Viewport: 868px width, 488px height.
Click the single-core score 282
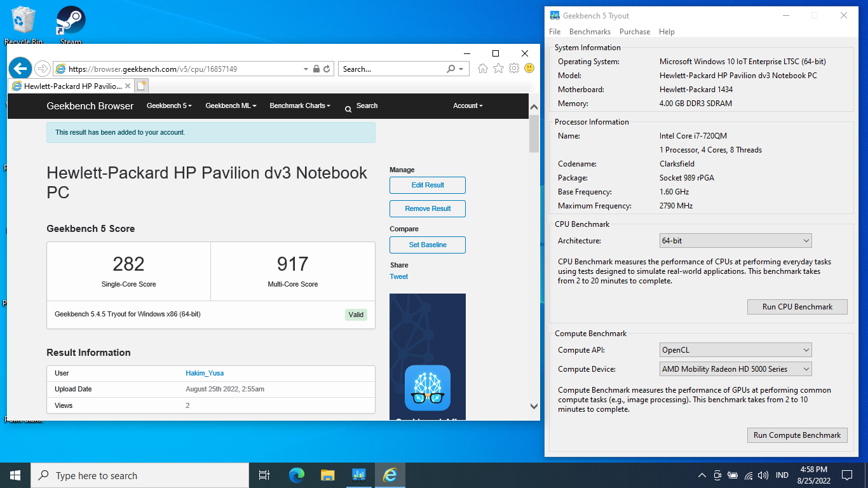point(128,264)
